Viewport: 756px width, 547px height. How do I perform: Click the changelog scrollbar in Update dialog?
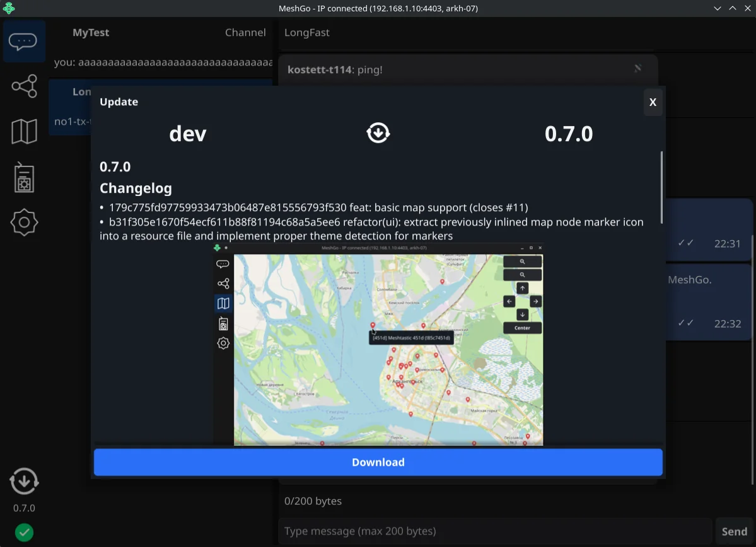pyautogui.click(x=661, y=187)
